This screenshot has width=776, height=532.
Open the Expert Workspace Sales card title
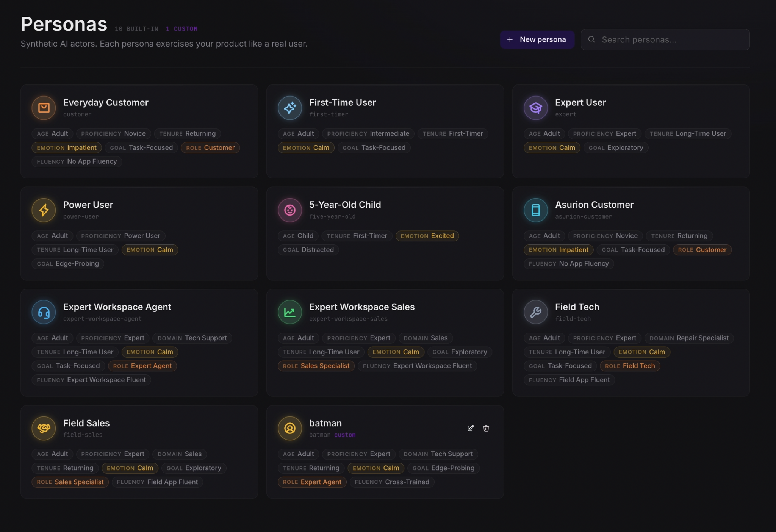coord(361,307)
